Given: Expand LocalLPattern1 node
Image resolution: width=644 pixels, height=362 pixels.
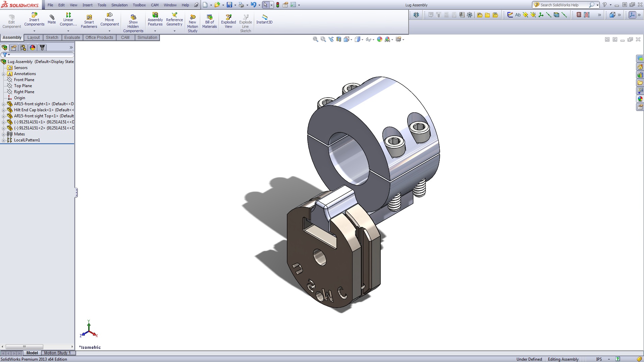Looking at the screenshot, I should (x=3, y=140).
